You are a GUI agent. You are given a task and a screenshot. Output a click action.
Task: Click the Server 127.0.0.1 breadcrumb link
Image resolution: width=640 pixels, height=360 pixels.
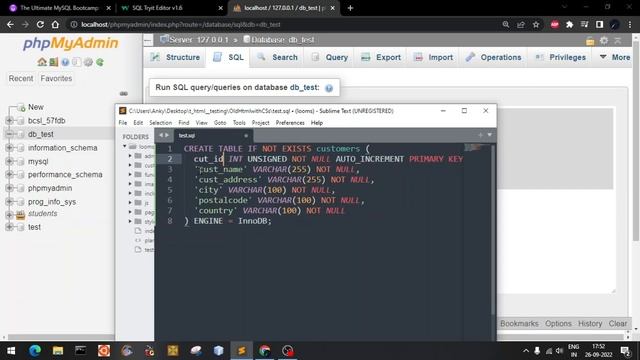pyautogui.click(x=199, y=40)
